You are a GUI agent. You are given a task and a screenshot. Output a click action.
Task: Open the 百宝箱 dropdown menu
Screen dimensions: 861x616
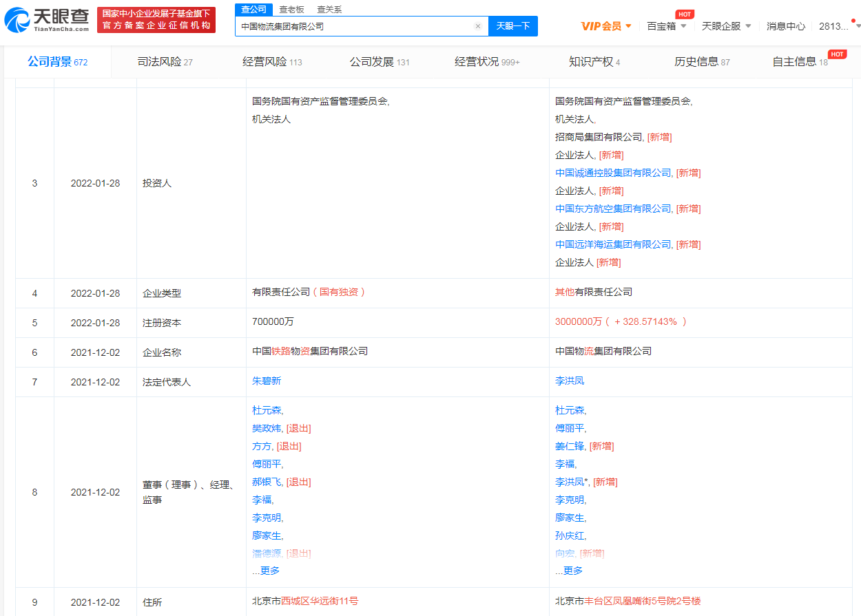pos(667,26)
